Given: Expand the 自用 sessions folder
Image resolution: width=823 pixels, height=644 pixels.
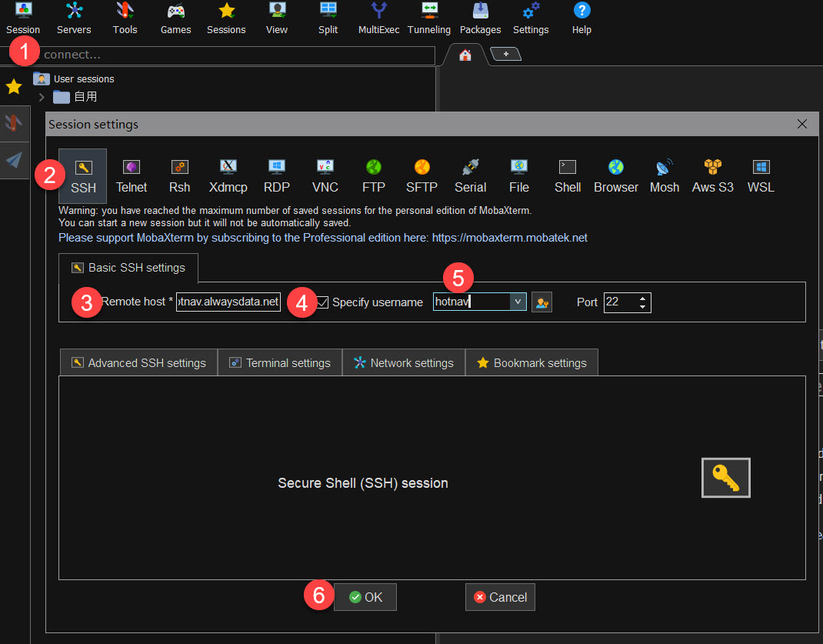Looking at the screenshot, I should pos(42,97).
